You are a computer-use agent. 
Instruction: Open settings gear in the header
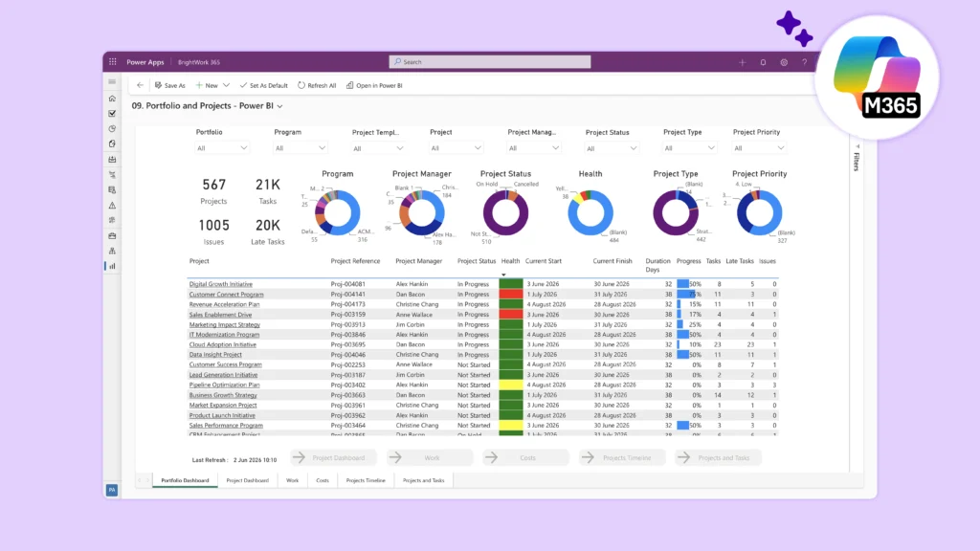click(784, 62)
